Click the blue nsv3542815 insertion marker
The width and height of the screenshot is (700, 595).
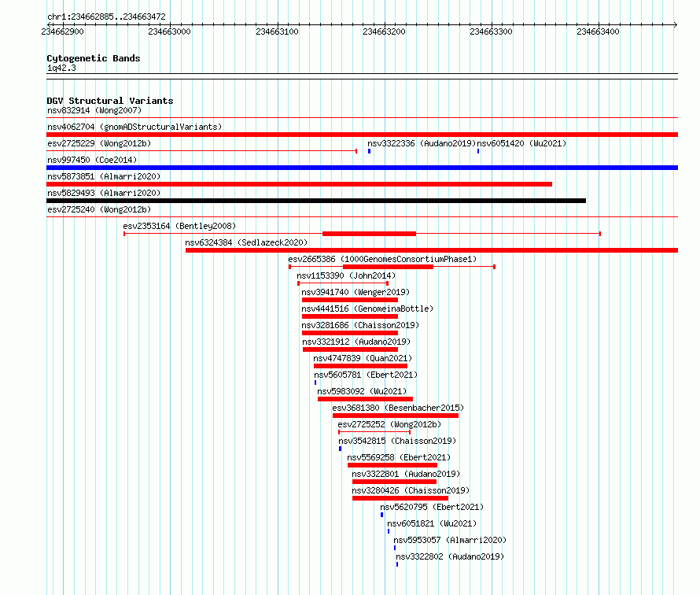pos(341,449)
